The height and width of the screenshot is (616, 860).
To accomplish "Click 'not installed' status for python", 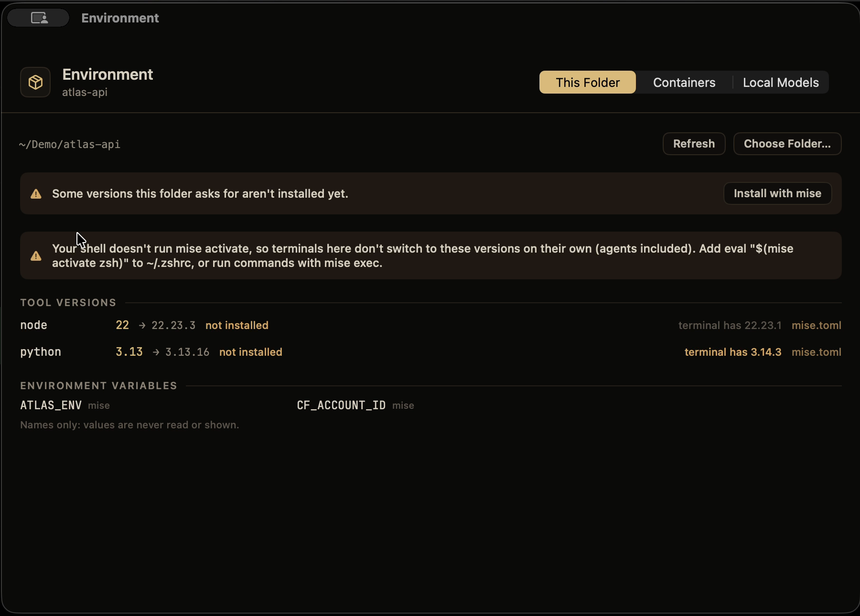I will (x=251, y=352).
